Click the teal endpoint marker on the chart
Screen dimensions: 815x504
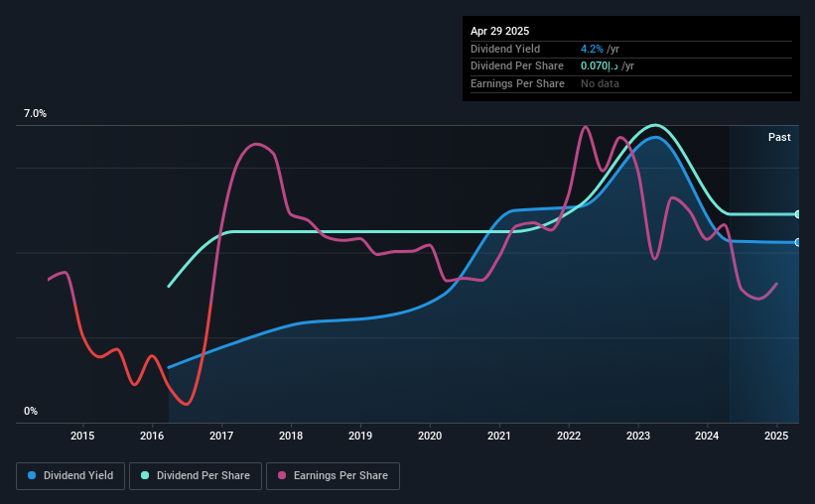pyautogui.click(x=798, y=214)
